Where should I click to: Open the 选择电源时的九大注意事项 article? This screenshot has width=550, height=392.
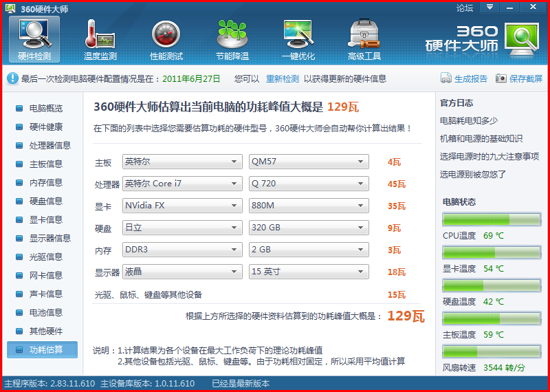pos(489,157)
